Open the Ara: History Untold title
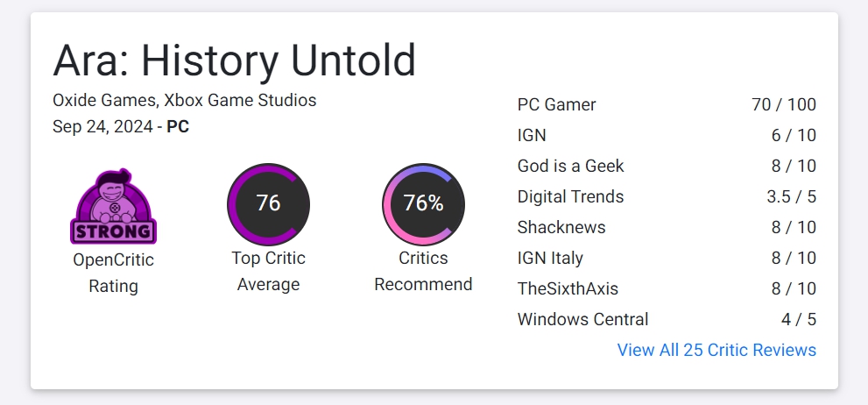The image size is (868, 405). 234,60
